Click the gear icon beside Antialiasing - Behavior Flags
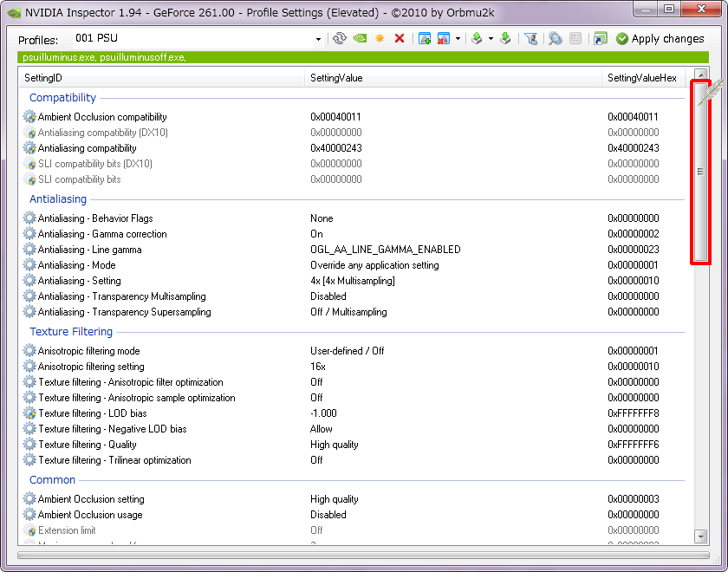728x572 pixels. point(29,218)
